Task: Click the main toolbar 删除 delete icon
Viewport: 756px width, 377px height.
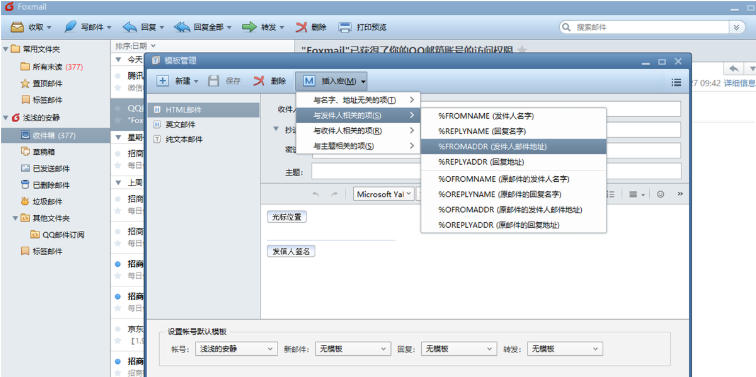Action: pos(301,27)
